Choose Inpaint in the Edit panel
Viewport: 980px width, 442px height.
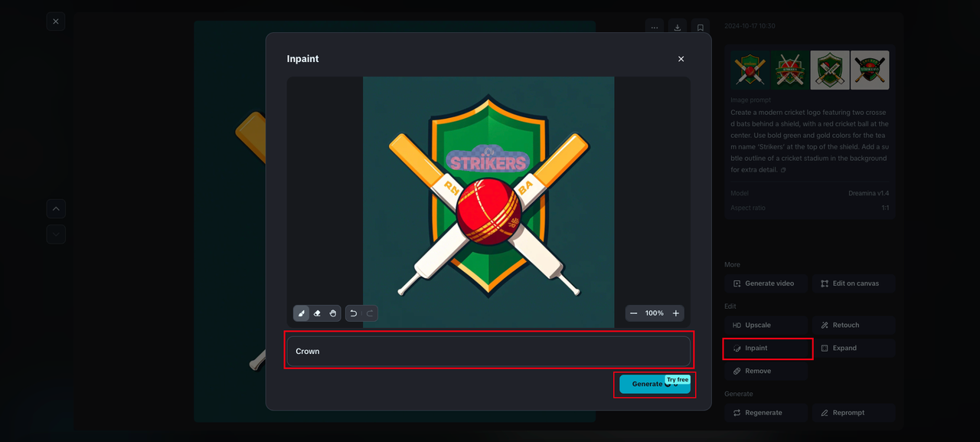pos(766,348)
